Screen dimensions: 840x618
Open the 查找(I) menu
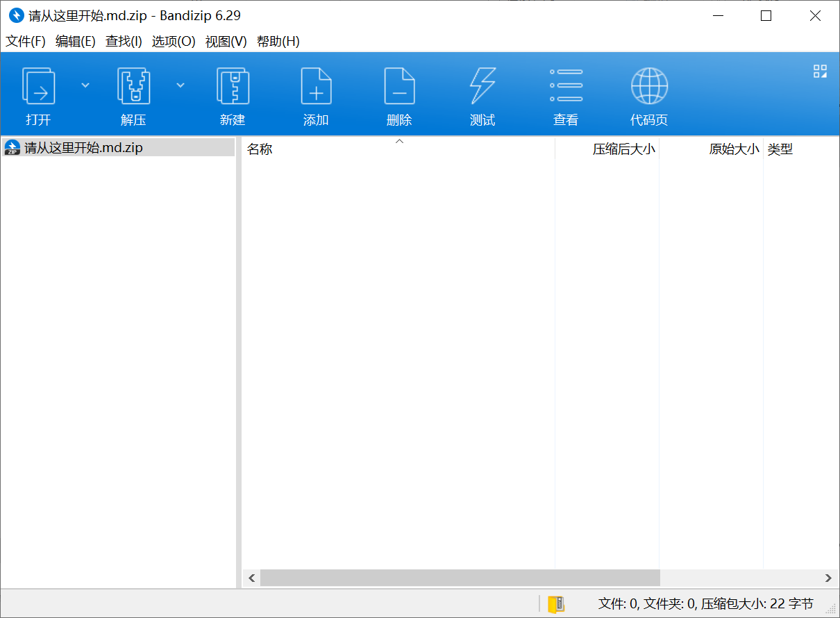(124, 41)
